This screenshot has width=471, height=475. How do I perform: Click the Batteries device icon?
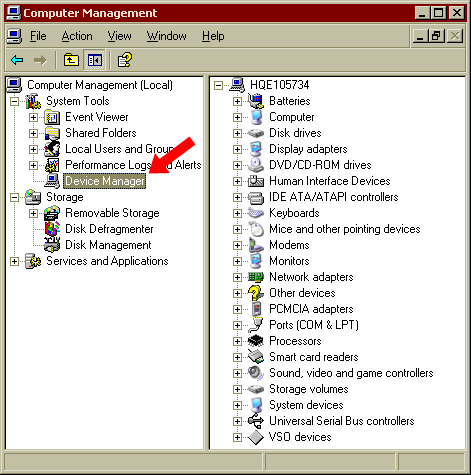tap(256, 101)
